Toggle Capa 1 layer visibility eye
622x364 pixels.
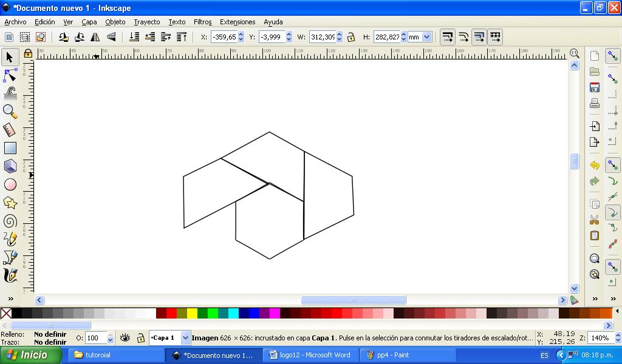(125, 338)
